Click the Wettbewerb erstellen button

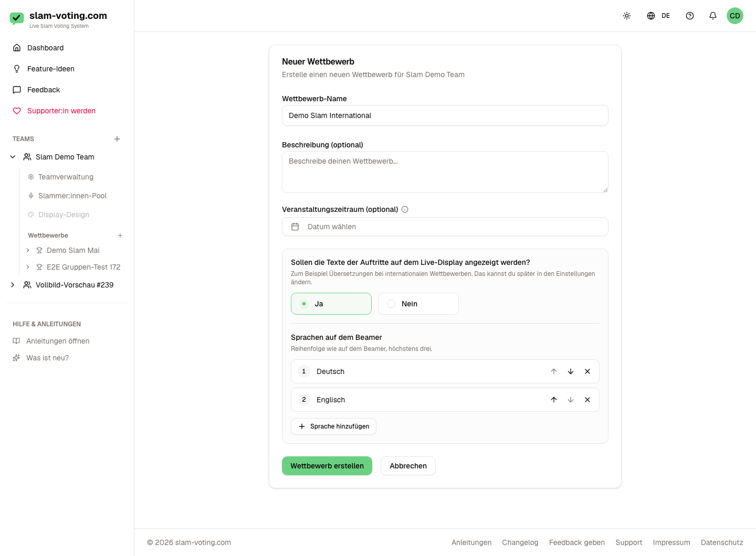[327, 466]
